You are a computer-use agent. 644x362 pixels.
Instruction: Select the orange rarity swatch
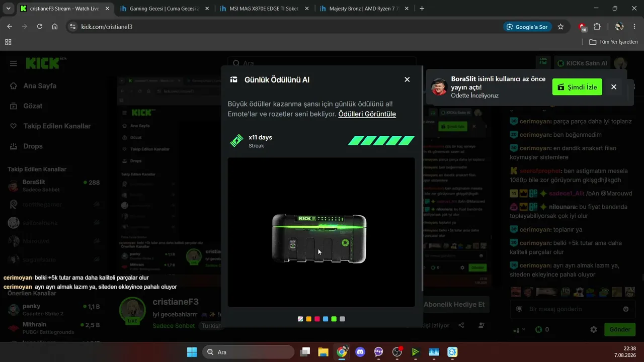309,319
